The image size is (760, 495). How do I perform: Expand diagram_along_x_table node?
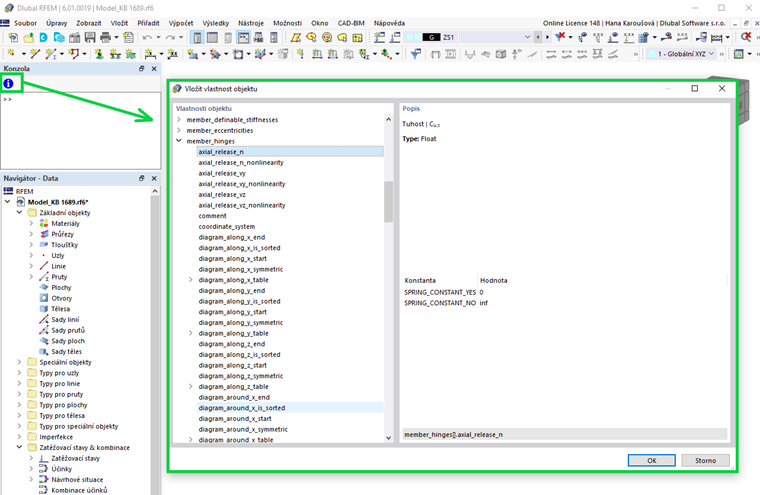(x=190, y=280)
